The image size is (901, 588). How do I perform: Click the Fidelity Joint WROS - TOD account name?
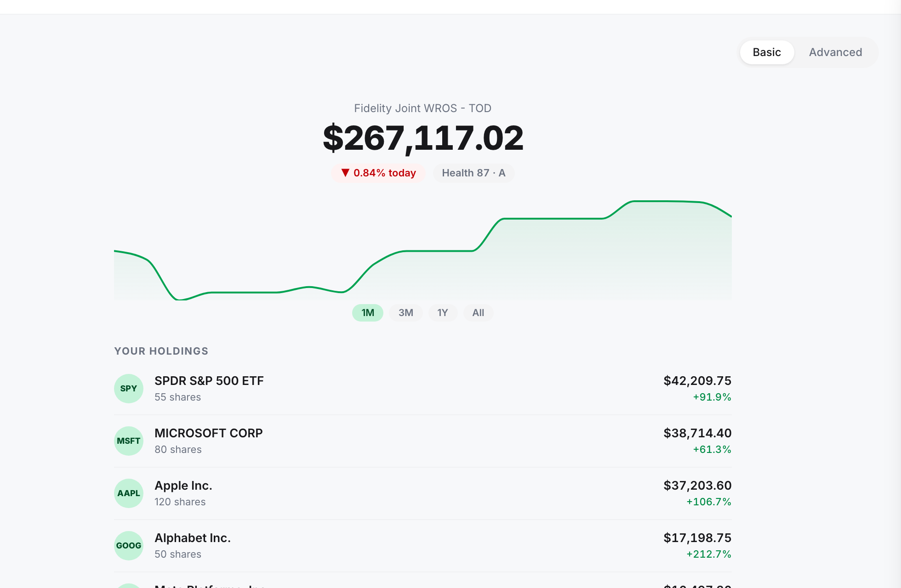[423, 108]
